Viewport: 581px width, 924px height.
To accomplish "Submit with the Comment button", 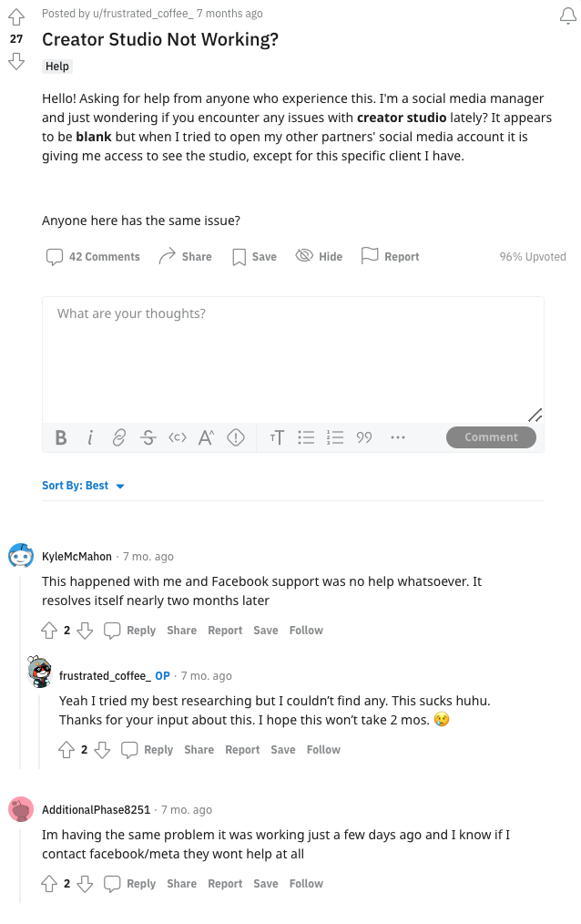I will (x=491, y=437).
